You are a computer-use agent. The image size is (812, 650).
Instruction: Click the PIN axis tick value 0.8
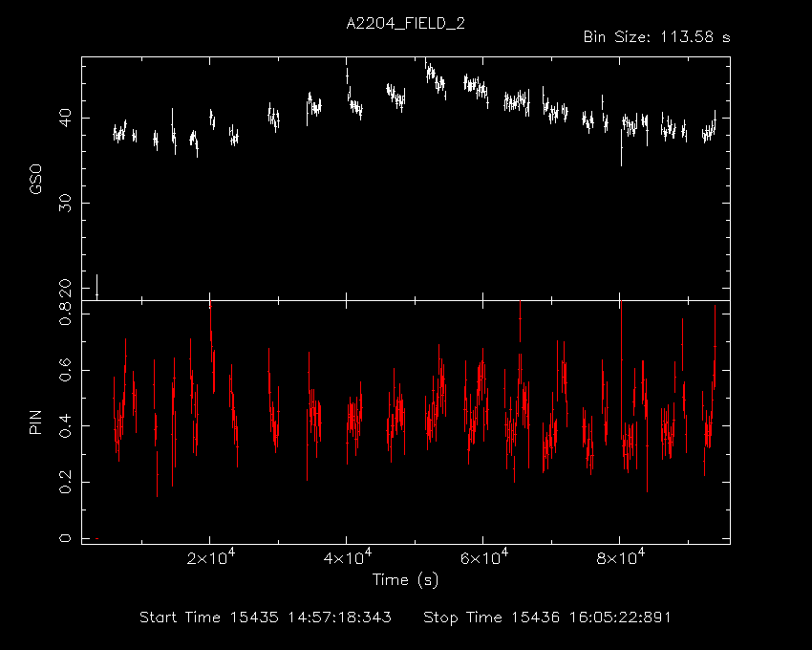[66, 314]
